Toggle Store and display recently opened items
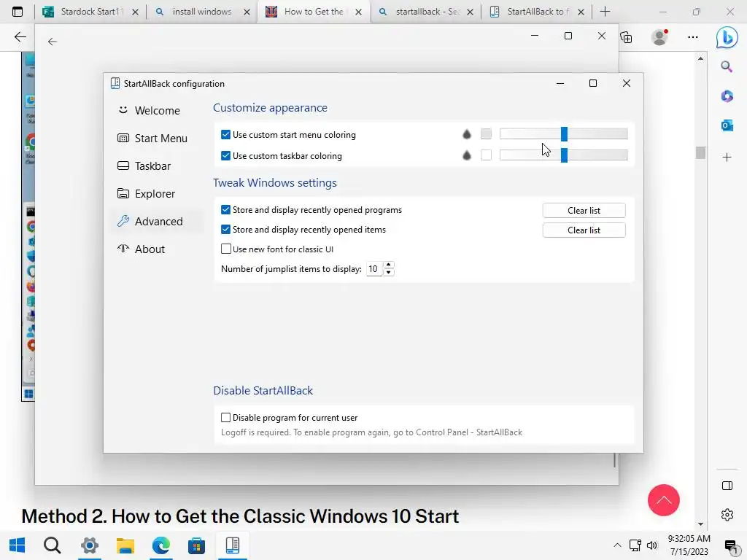Screen dimensions: 747x560 pyautogui.click(x=226, y=230)
